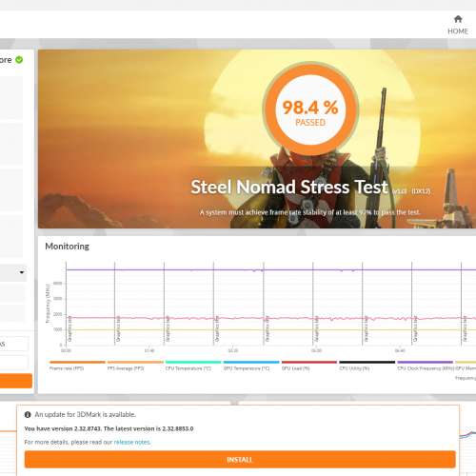The width and height of the screenshot is (476, 476).
Task: Hide the GPU Temperature series in legend
Action: click(247, 368)
